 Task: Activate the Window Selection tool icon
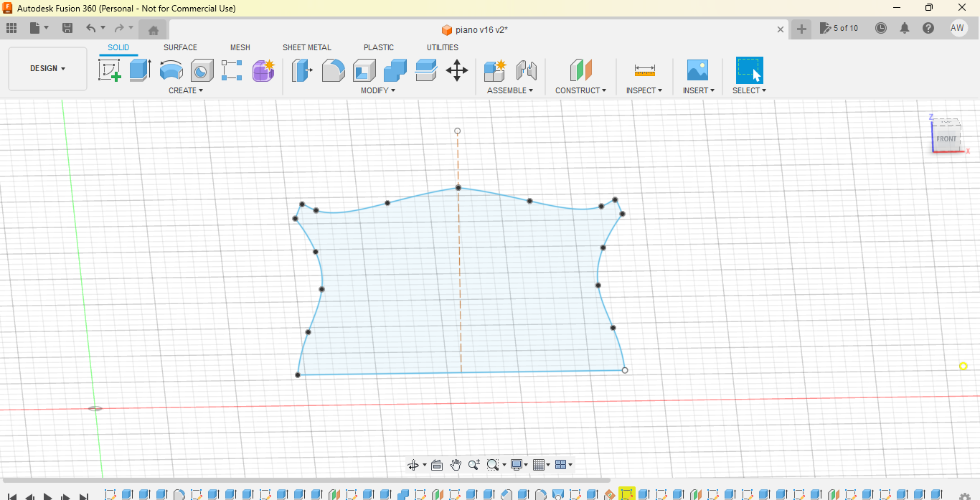749,70
